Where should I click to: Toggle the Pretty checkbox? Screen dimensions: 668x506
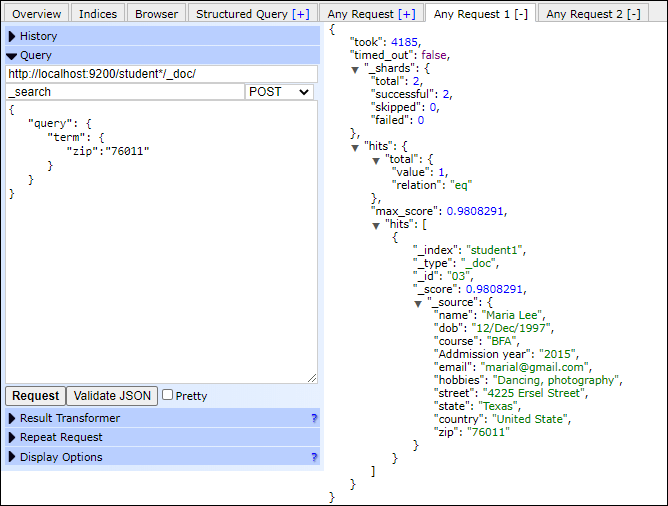[x=167, y=395]
